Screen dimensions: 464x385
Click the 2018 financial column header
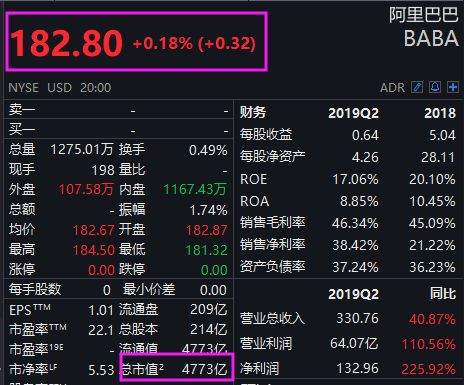(x=440, y=113)
